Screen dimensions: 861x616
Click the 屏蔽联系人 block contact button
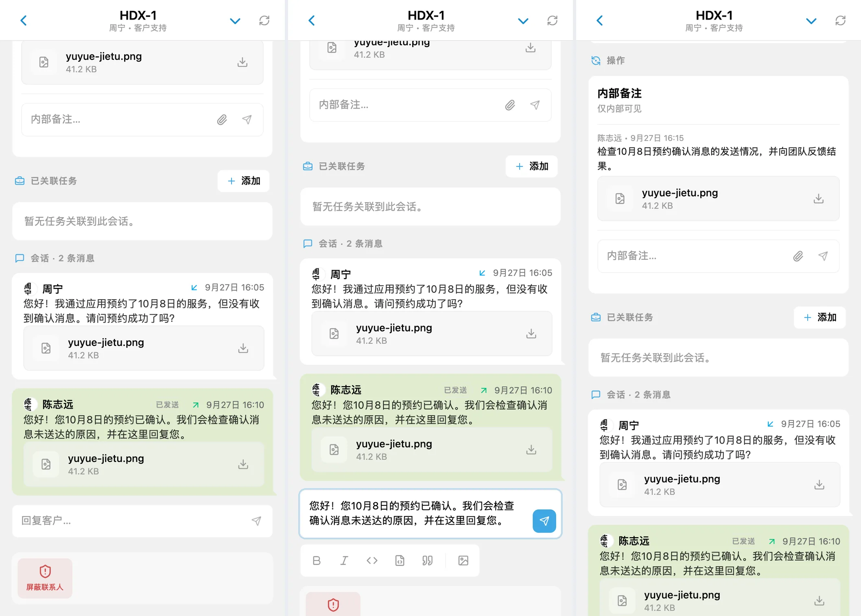point(45,578)
